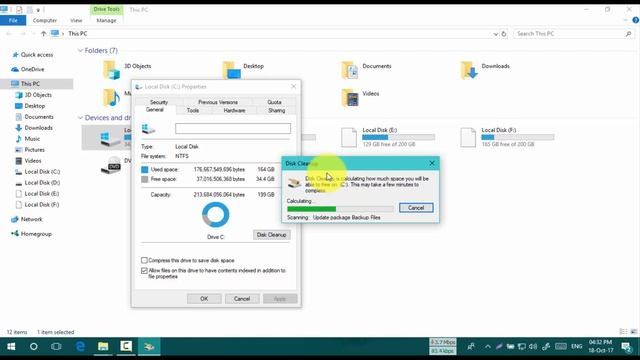Viewport: 640px width, 360px height.
Task: Click Cancel in Local Disk Properties dialog
Action: pos(242,299)
